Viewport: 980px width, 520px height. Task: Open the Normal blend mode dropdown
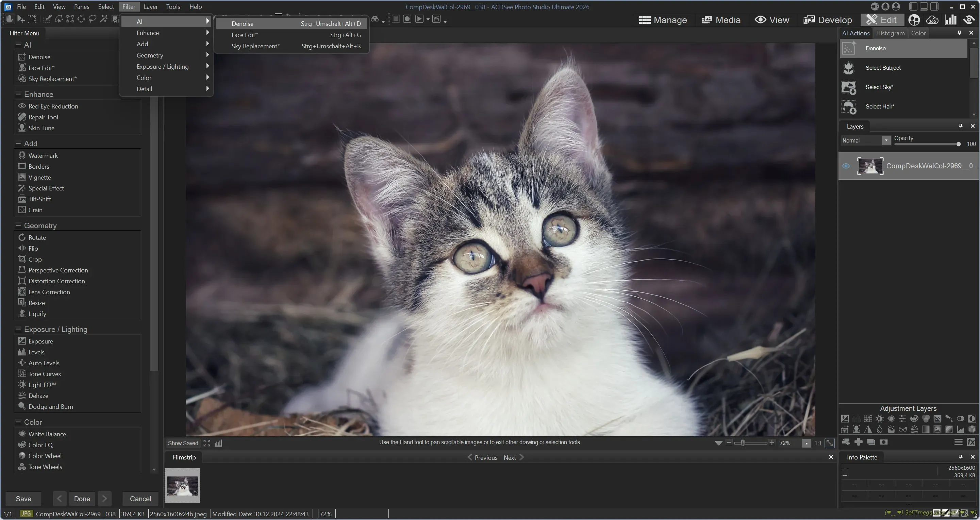click(886, 140)
